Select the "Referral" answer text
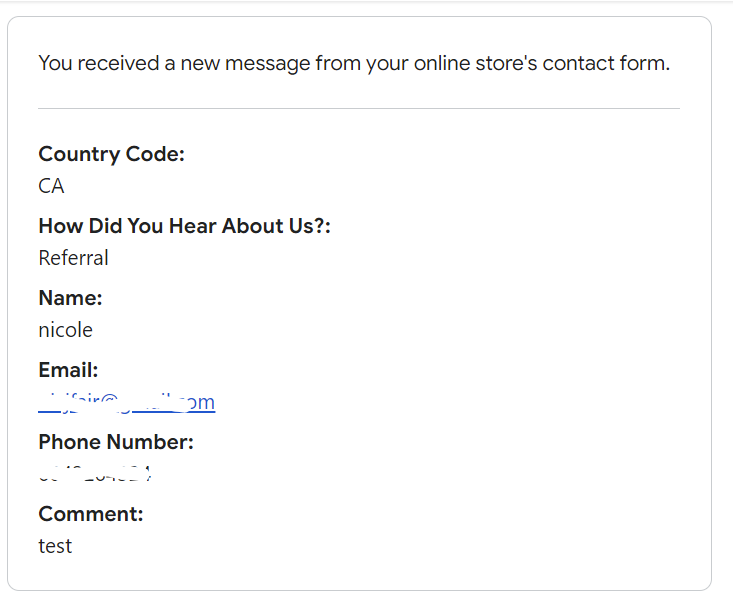 [x=73, y=258]
